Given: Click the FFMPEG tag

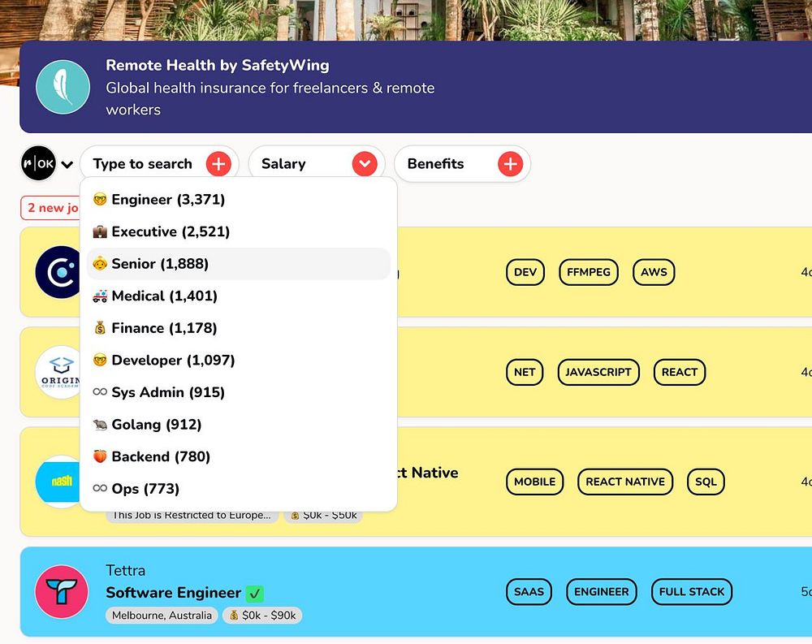Looking at the screenshot, I should pos(588,272).
